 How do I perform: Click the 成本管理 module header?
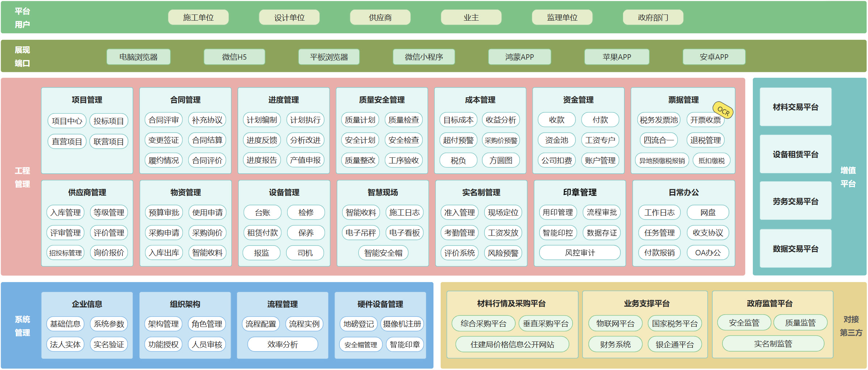tap(480, 100)
